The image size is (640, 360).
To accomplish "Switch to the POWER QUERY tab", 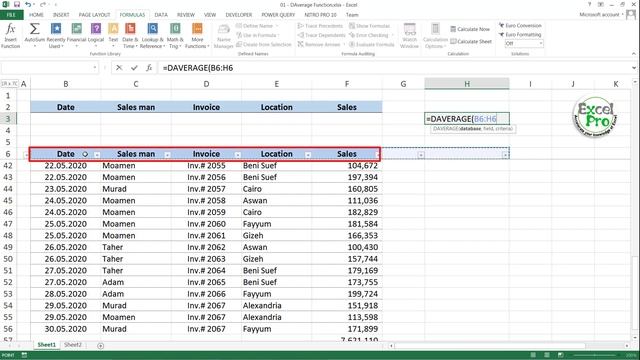I will (278, 15).
